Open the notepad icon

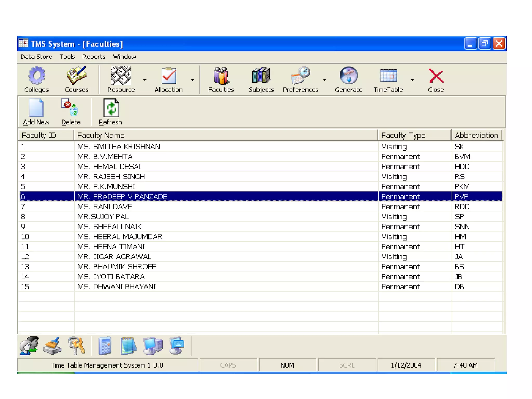[x=129, y=346]
